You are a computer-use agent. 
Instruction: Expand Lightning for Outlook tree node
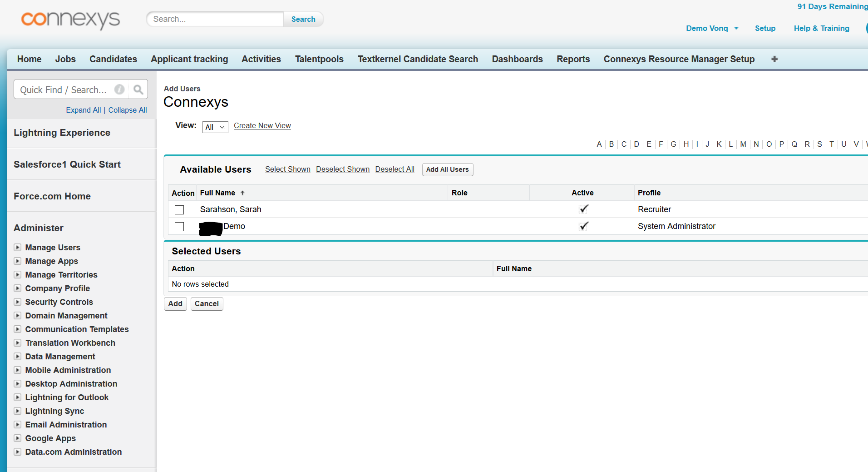[x=18, y=397]
